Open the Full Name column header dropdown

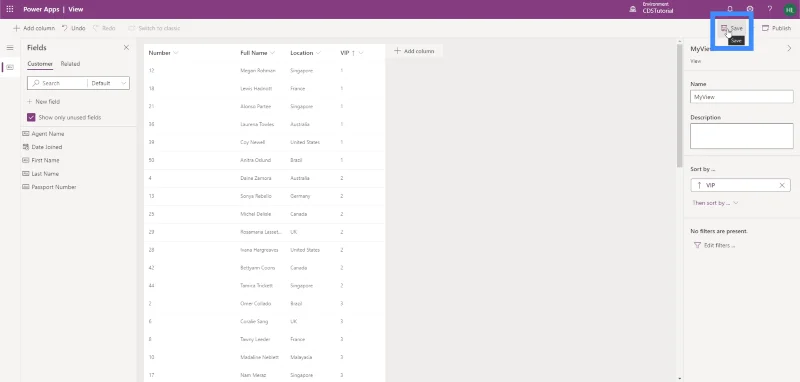(x=272, y=53)
